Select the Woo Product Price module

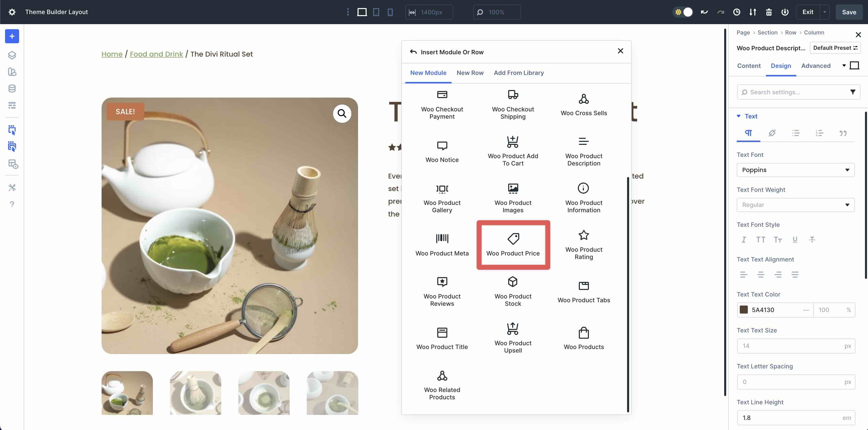[513, 245]
